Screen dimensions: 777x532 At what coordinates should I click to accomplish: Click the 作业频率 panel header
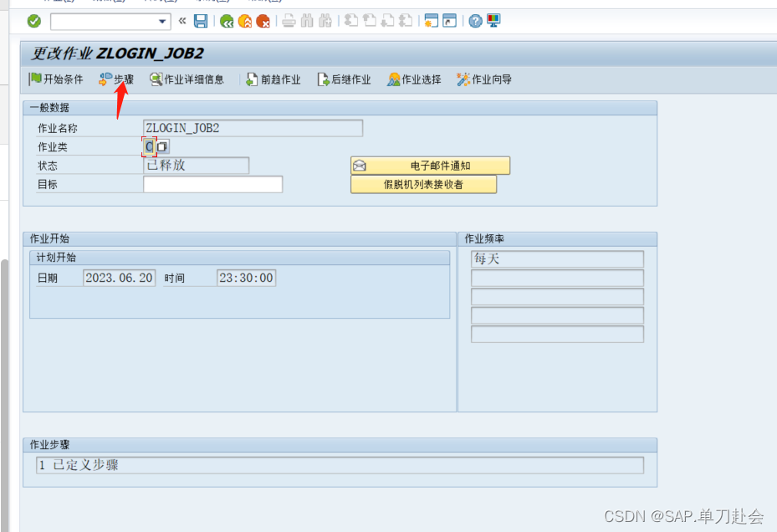coord(558,238)
